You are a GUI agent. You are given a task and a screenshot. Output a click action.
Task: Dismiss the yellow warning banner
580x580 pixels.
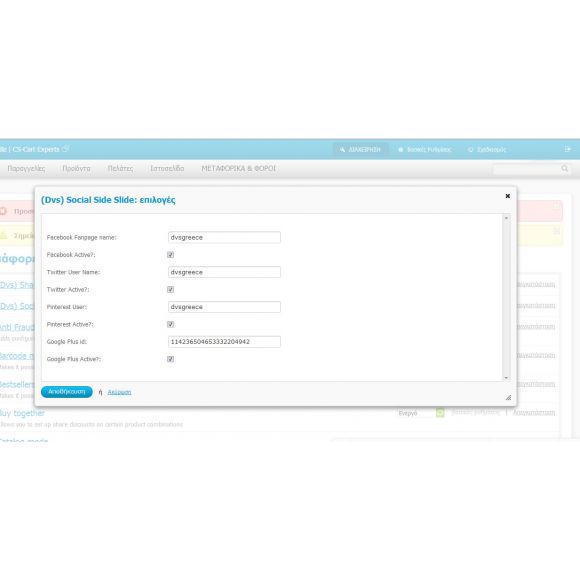556,231
